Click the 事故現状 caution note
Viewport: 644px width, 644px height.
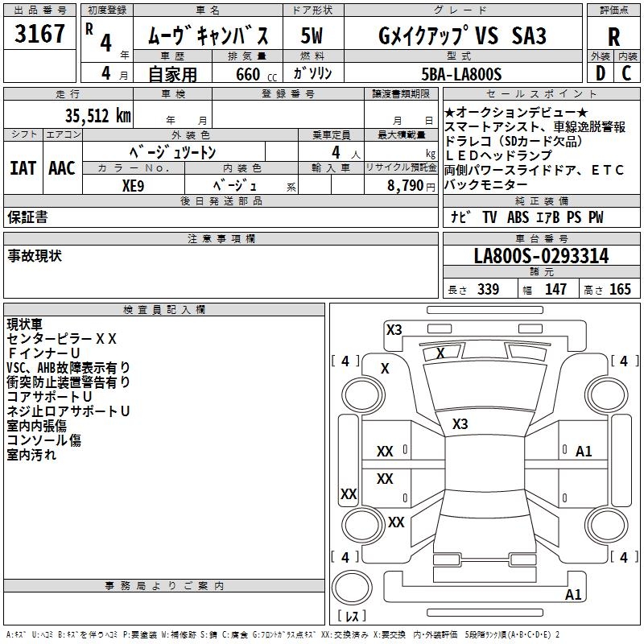tap(35, 255)
